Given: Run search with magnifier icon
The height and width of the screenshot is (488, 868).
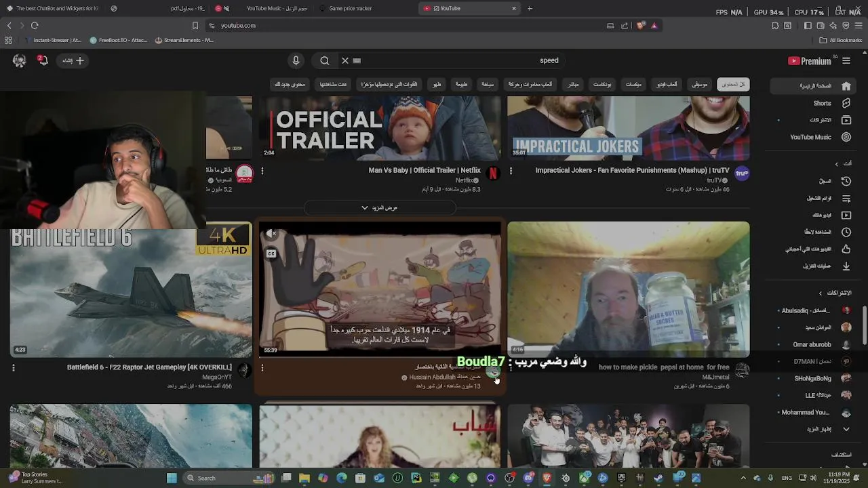Looking at the screenshot, I should coord(325,60).
